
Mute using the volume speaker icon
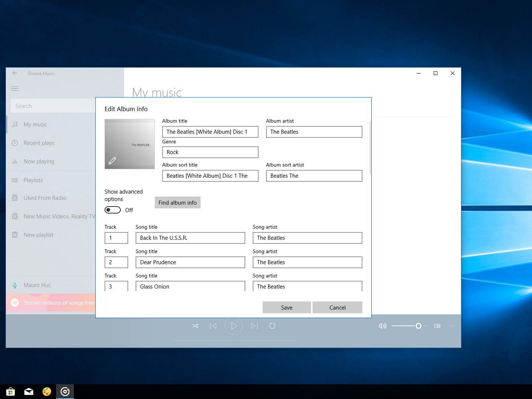382,326
